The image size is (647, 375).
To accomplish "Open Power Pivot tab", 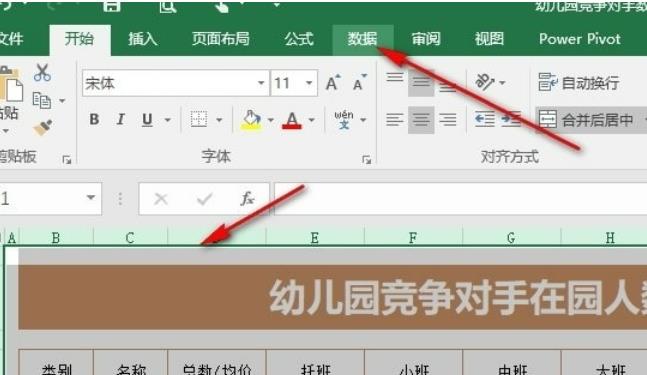I will (580, 39).
